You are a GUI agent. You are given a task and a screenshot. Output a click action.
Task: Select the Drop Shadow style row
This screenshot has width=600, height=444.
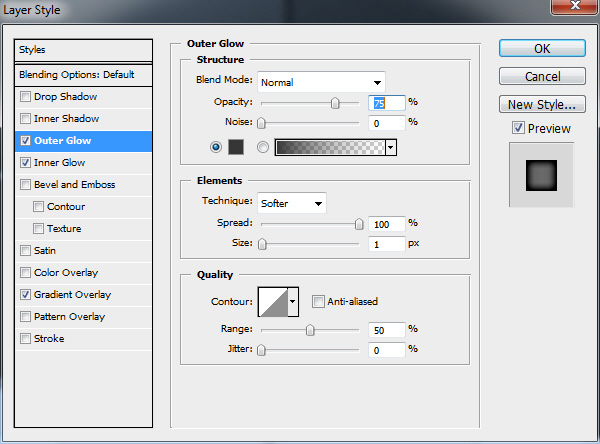coord(83,96)
